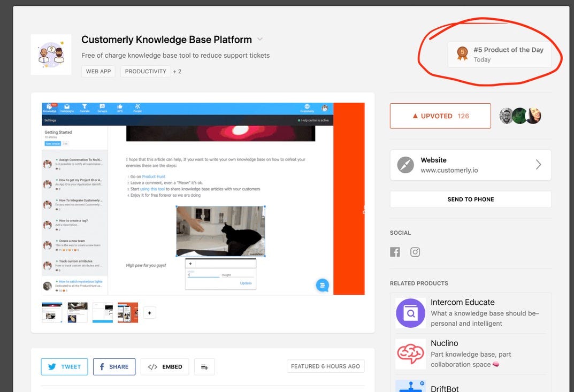View green upvoter avatar
Screen dimensions: 574x392
(x=519, y=116)
